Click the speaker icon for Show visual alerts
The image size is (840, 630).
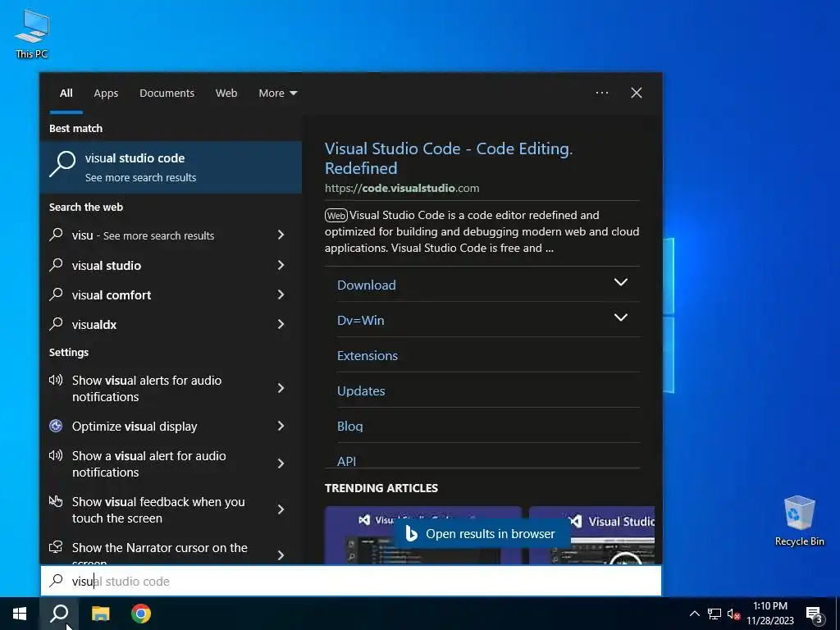56,380
